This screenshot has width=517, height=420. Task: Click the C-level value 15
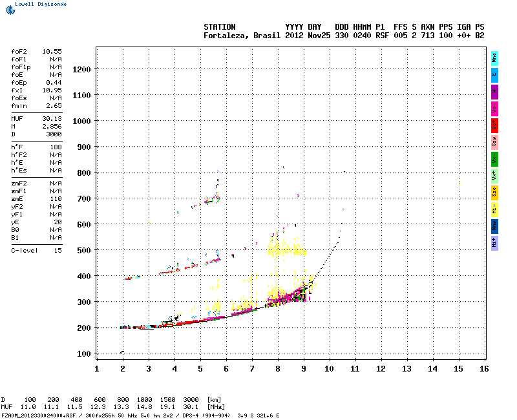58,251
